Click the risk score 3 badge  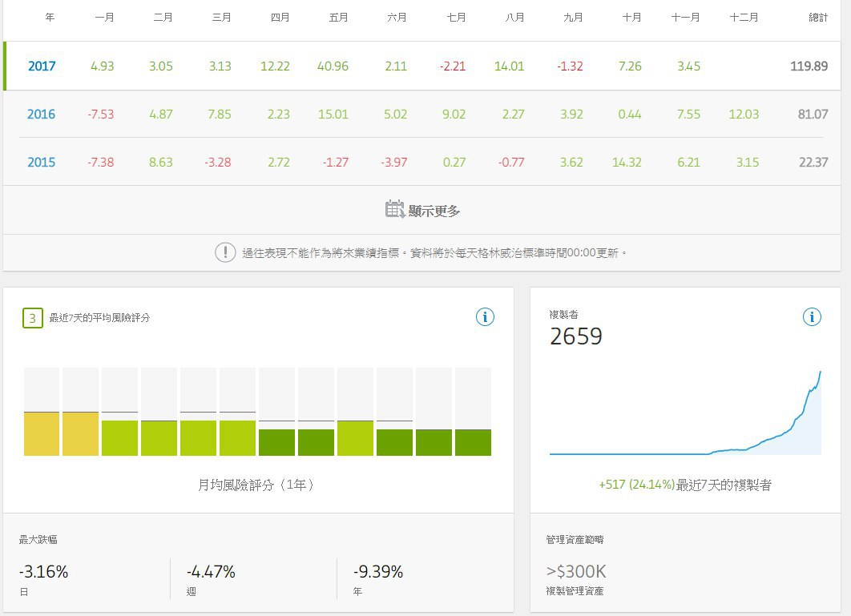(x=33, y=318)
